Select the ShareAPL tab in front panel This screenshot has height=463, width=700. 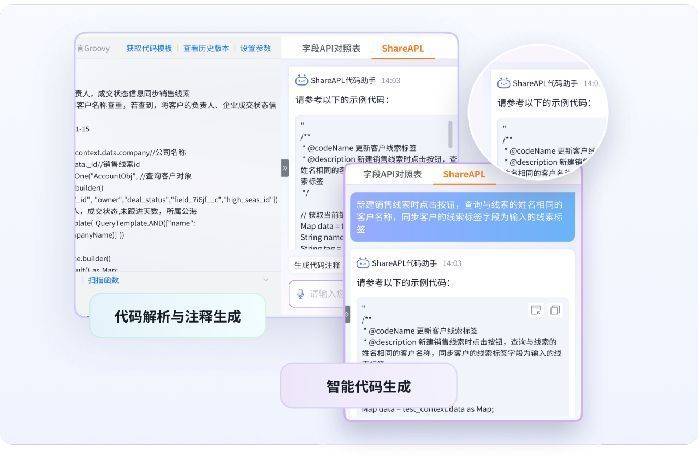463,174
